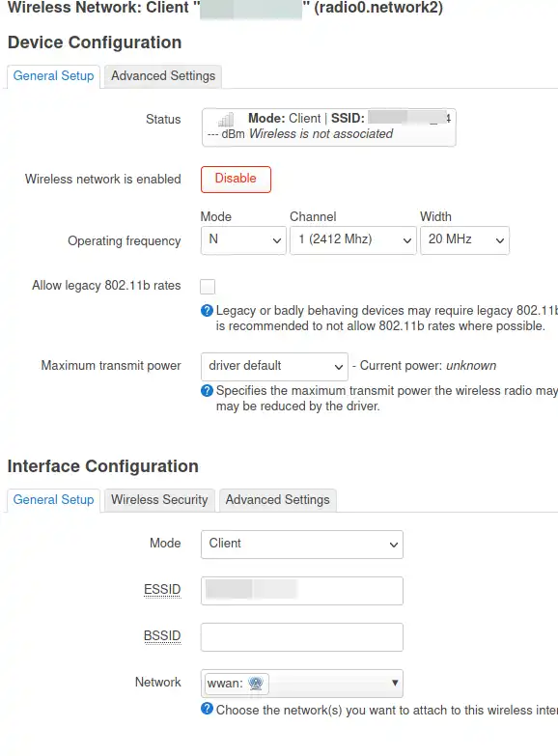
Task: Click the help icon under transmit power
Action: (207, 390)
